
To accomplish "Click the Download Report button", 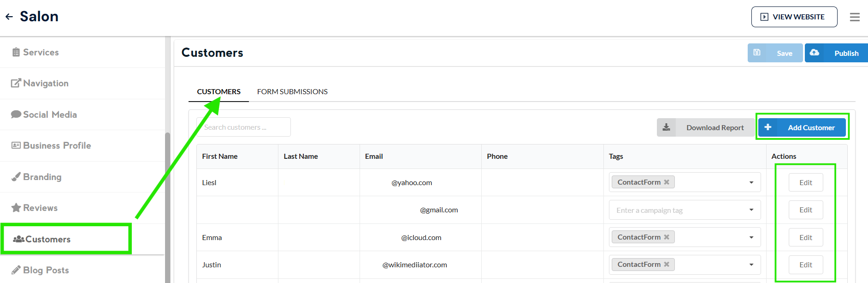I will pyautogui.click(x=705, y=127).
